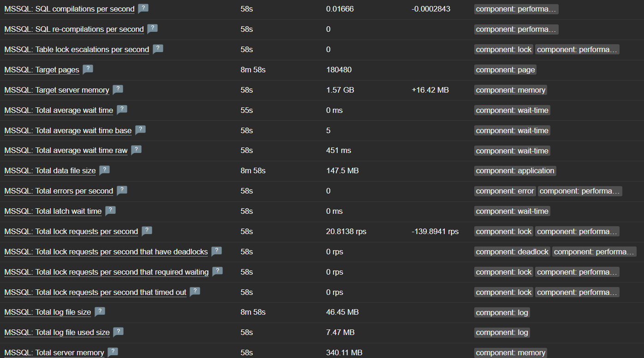This screenshot has width=644, height=358.
Task: Click the 0.01666 compilations value
Action: [340, 9]
